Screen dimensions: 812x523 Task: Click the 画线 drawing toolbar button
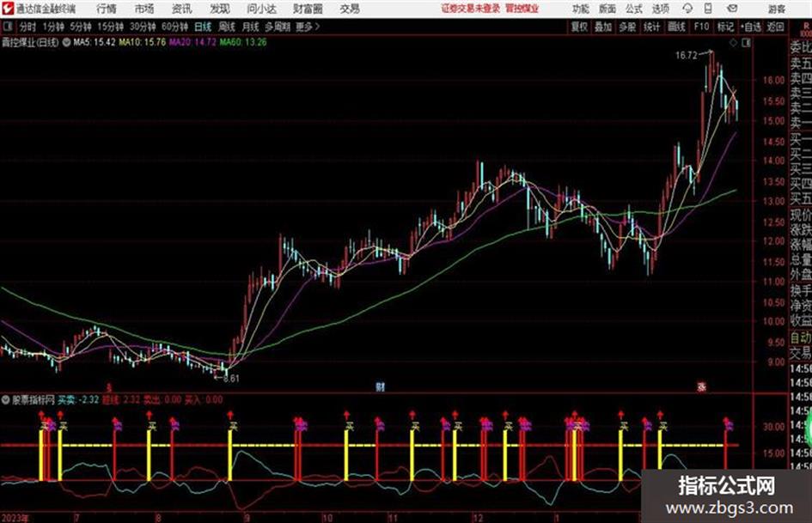677,27
